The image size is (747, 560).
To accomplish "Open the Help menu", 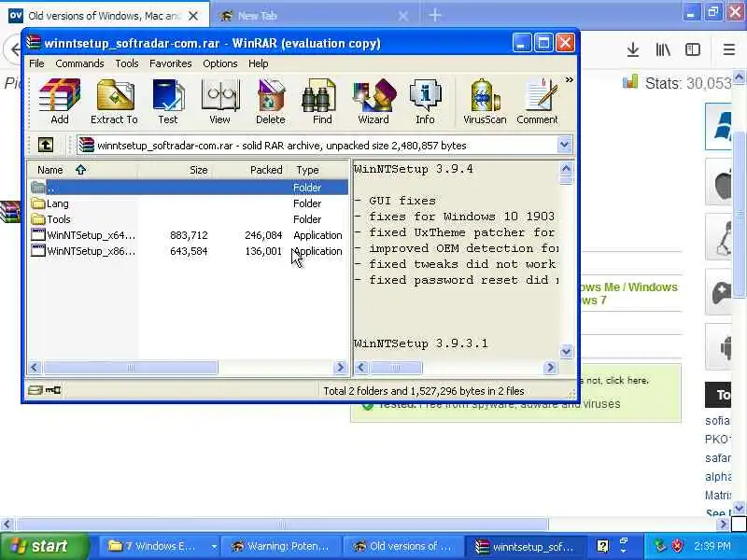I will tap(259, 63).
